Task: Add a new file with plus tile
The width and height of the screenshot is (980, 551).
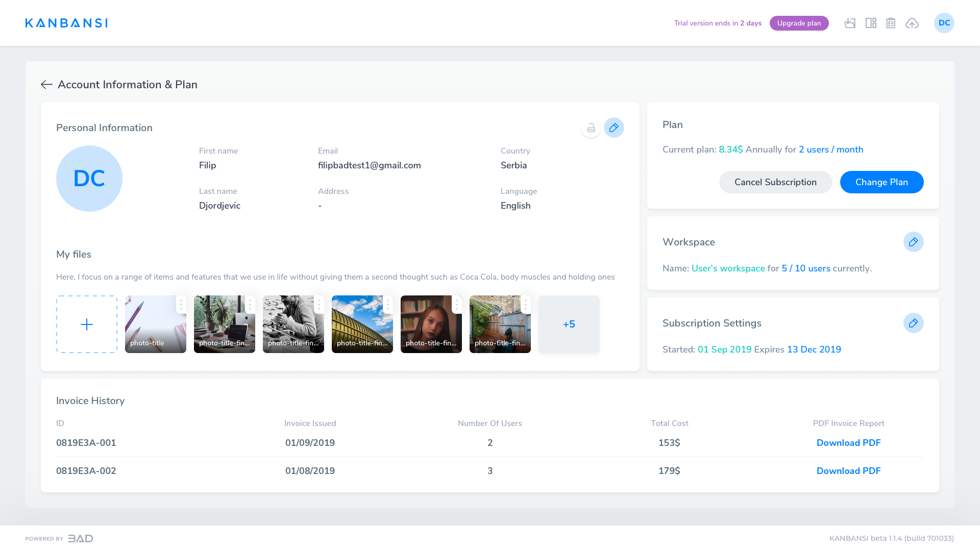Action: click(x=87, y=324)
